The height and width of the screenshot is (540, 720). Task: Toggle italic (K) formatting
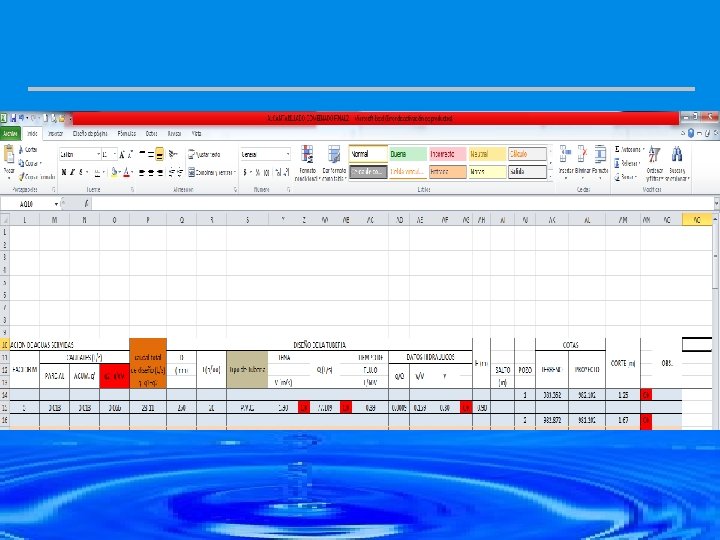click(x=73, y=173)
